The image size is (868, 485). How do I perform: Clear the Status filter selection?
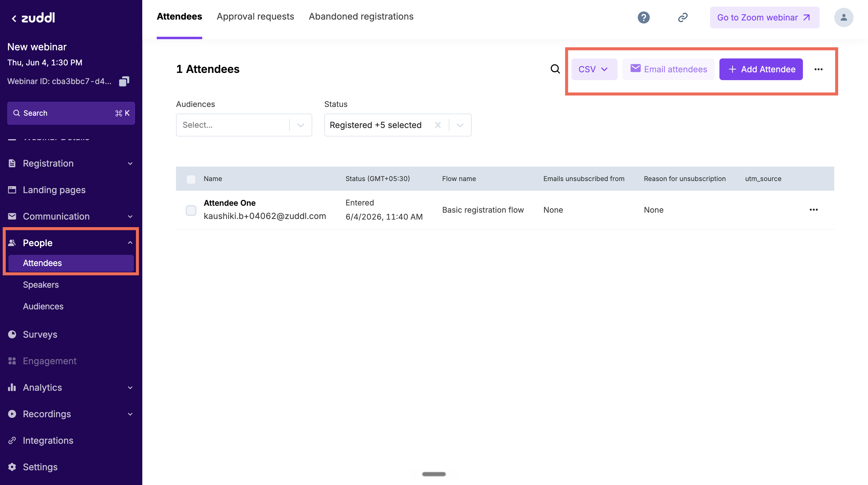click(x=438, y=125)
